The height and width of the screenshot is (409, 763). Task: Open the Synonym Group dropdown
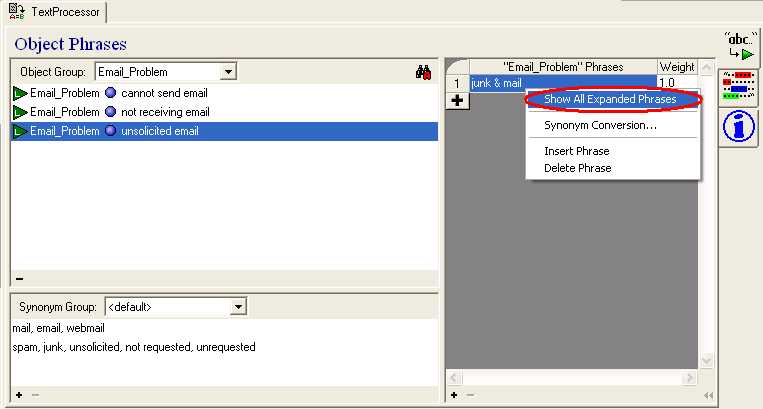(238, 307)
